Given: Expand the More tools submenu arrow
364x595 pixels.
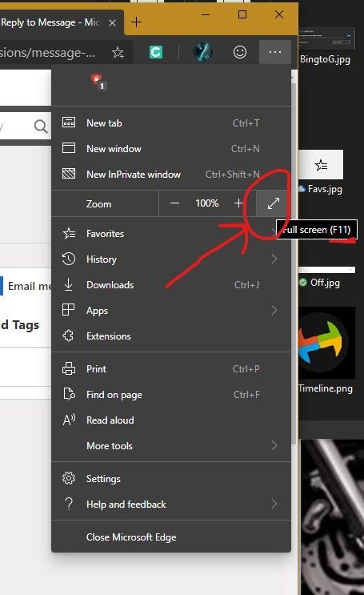Looking at the screenshot, I should coord(274,445).
